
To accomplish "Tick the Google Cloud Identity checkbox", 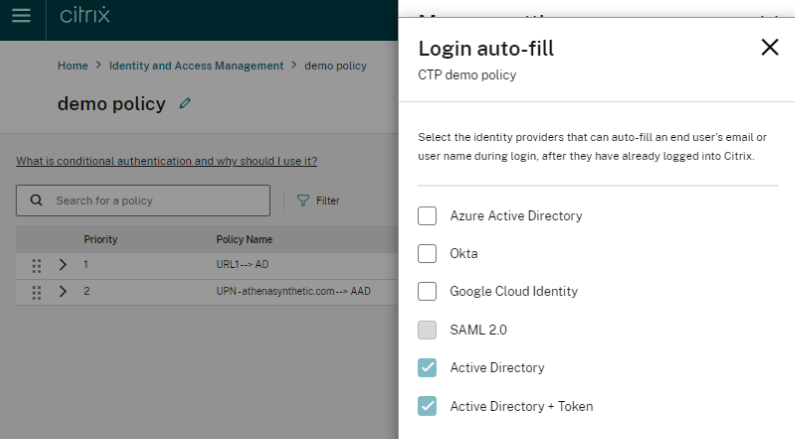I will (x=427, y=291).
